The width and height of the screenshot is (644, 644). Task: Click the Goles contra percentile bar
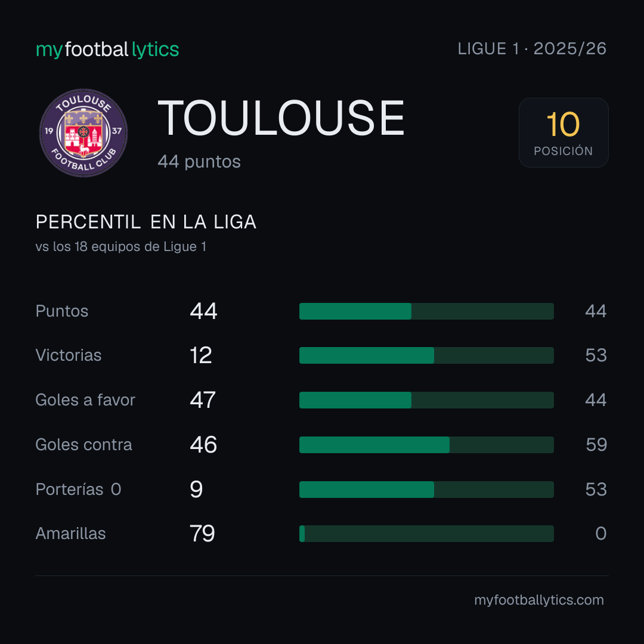pos(426,445)
